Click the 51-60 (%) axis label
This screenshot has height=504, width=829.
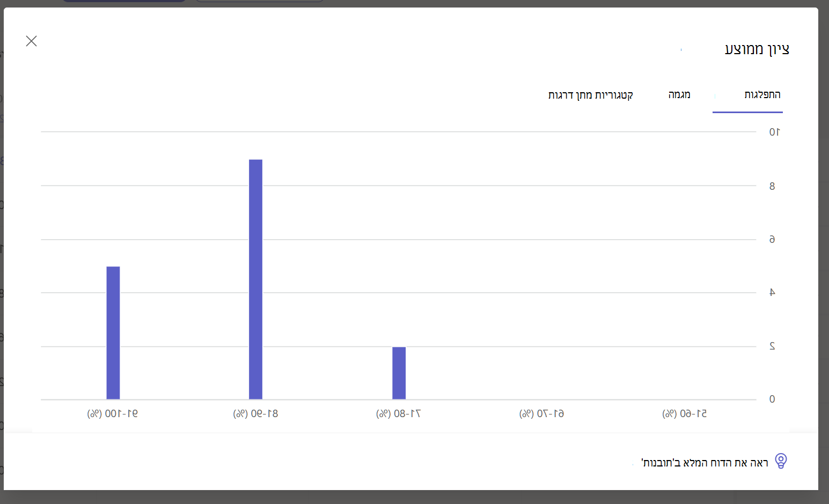point(685,413)
